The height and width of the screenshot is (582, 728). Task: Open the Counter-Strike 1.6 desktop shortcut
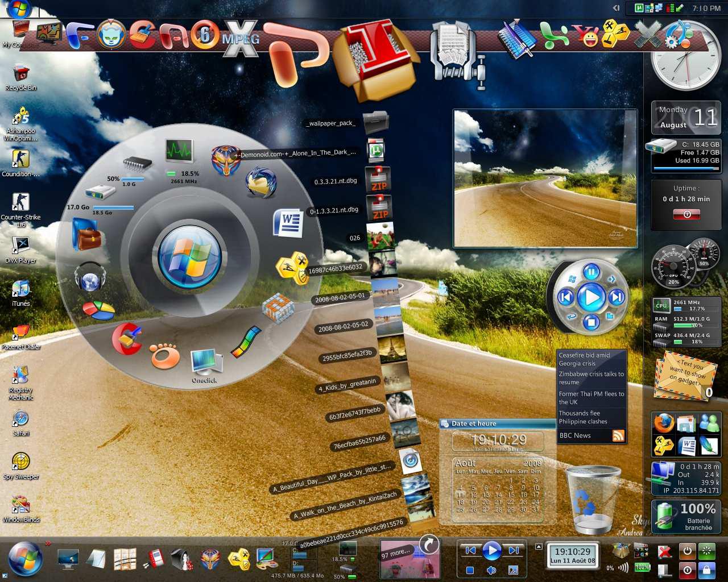[x=20, y=209]
